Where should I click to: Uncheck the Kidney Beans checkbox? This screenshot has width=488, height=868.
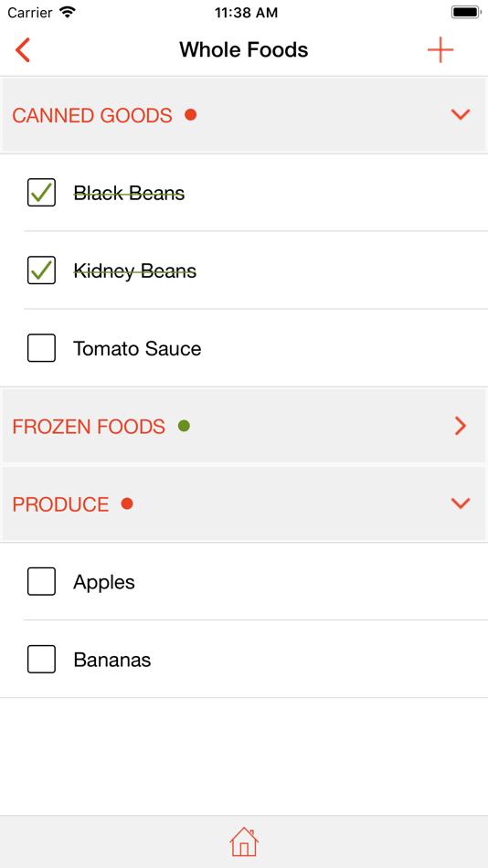point(41,270)
